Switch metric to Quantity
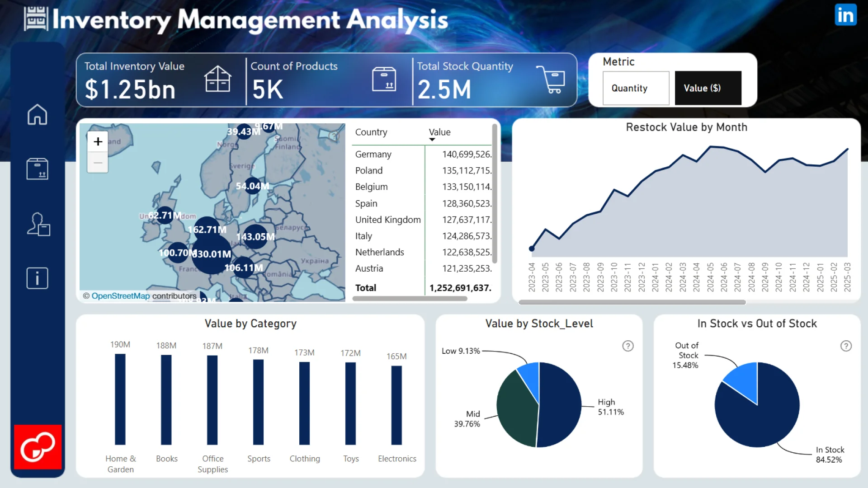868x488 pixels. click(636, 88)
